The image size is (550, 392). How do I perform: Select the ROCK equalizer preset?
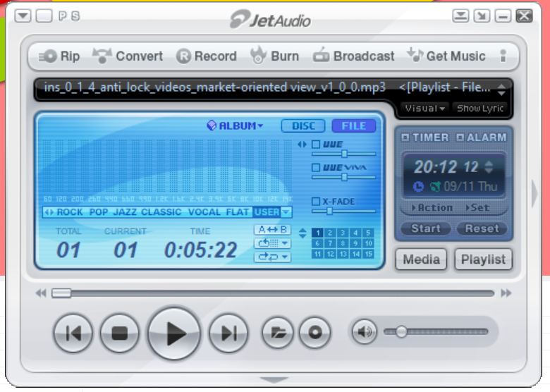pos(70,212)
